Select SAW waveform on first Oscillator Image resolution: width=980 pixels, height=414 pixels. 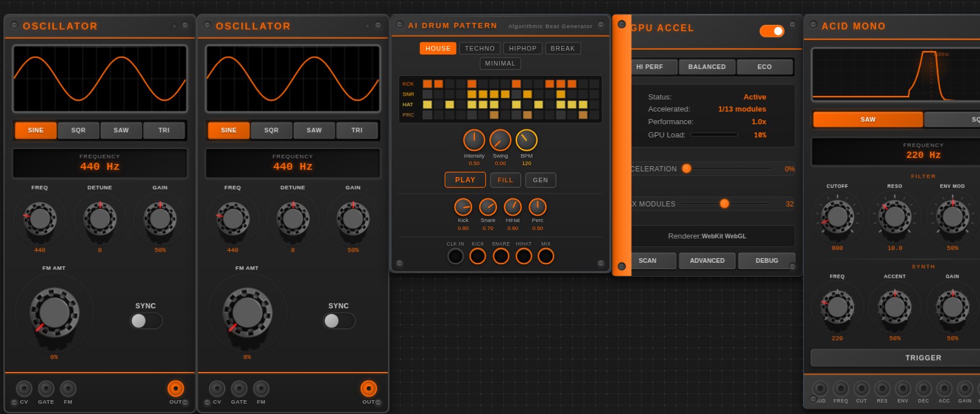click(121, 131)
